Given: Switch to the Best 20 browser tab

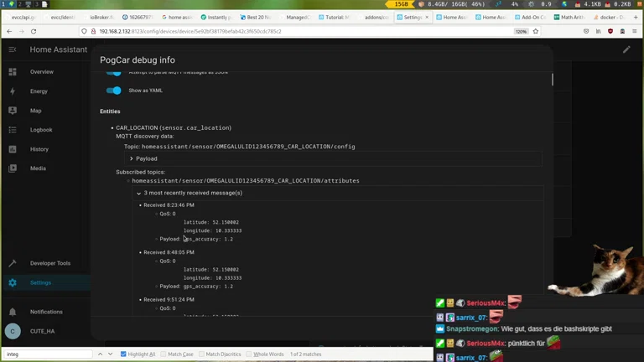Looking at the screenshot, I should pyautogui.click(x=256, y=18).
